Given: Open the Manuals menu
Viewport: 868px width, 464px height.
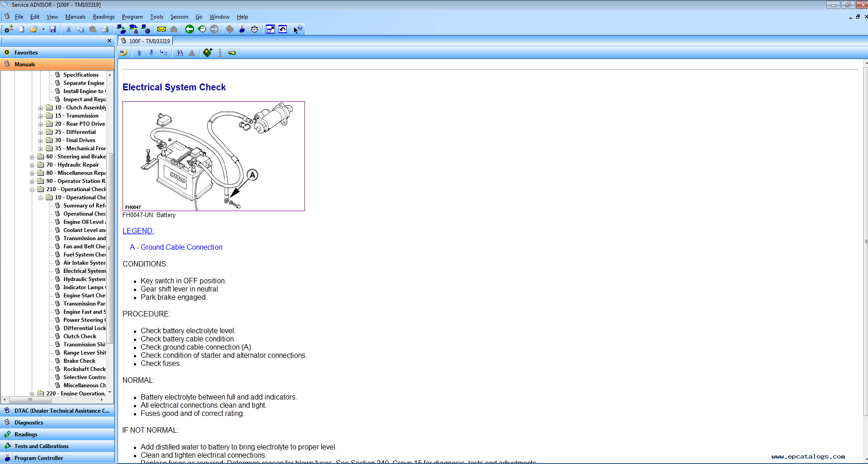Looking at the screenshot, I should point(75,17).
